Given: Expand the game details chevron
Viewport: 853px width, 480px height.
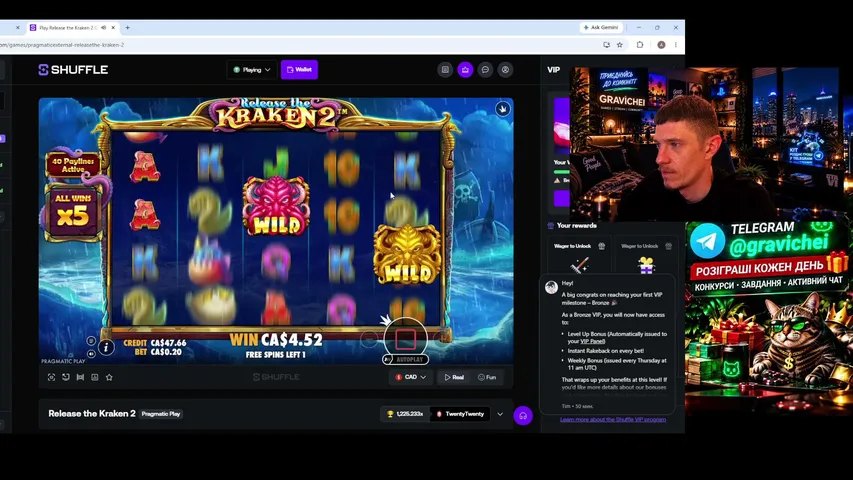Looking at the screenshot, I should tap(500, 414).
